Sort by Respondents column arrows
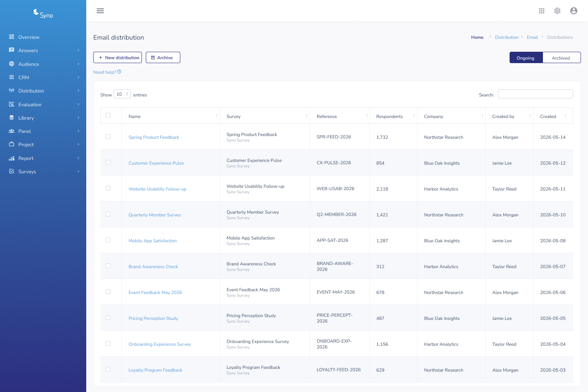The width and height of the screenshot is (588, 392). click(414, 116)
